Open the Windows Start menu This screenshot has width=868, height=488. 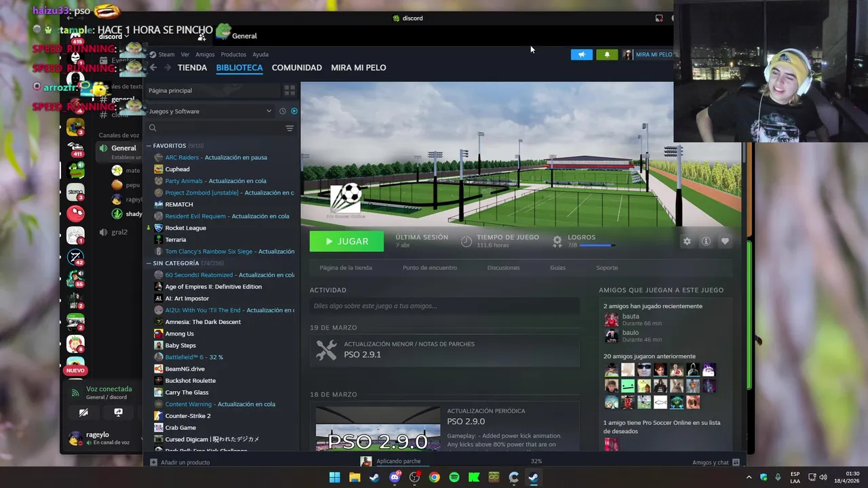335,477
